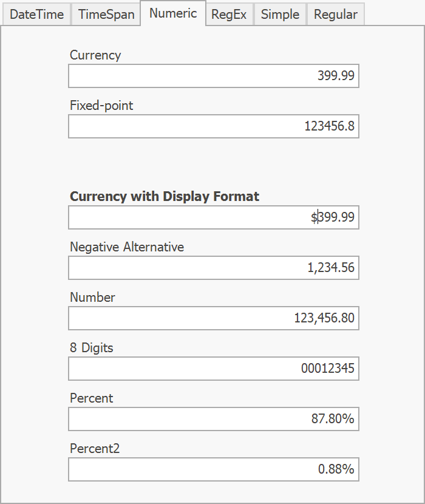Open the Regular tab
The image size is (425, 504).
pos(336,15)
